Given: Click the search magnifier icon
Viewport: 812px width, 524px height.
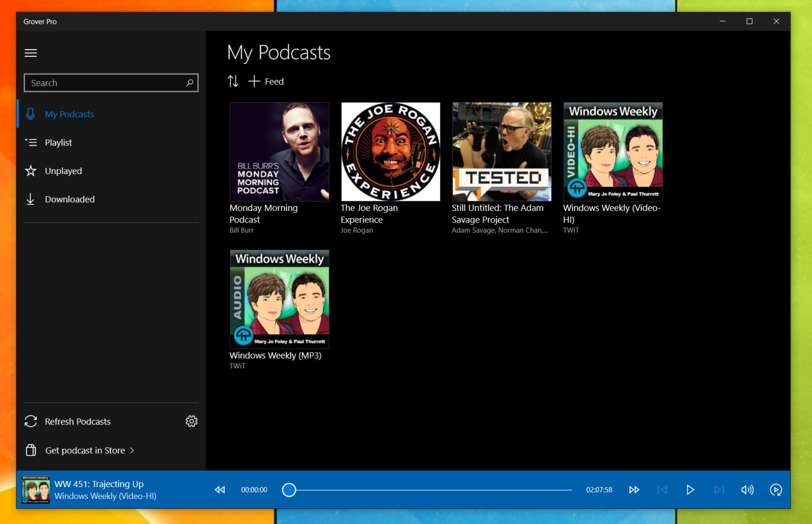Looking at the screenshot, I should [x=189, y=83].
